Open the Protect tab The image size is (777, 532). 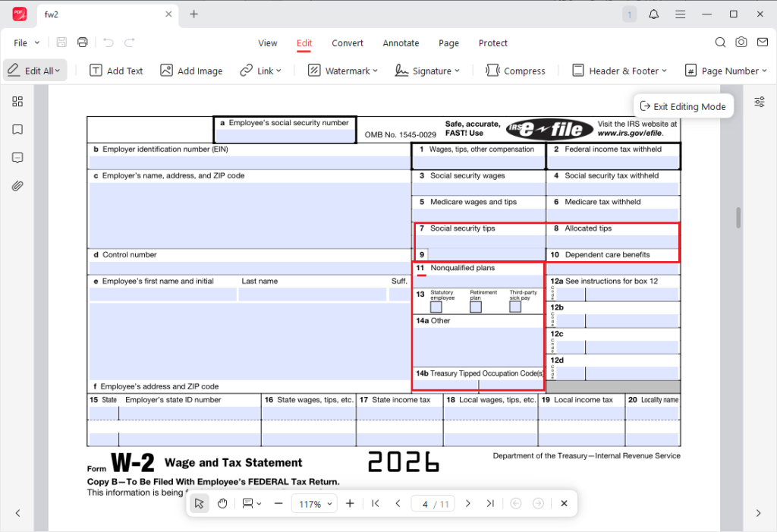point(492,43)
